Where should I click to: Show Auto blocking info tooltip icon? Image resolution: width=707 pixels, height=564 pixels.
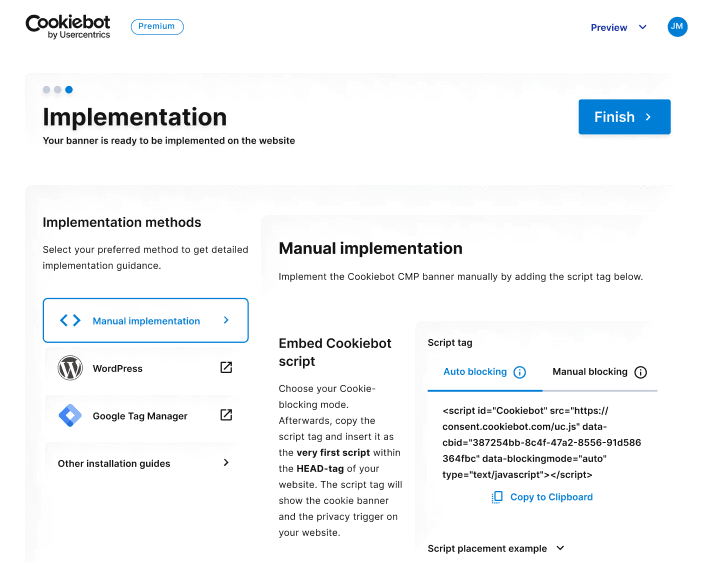point(519,372)
